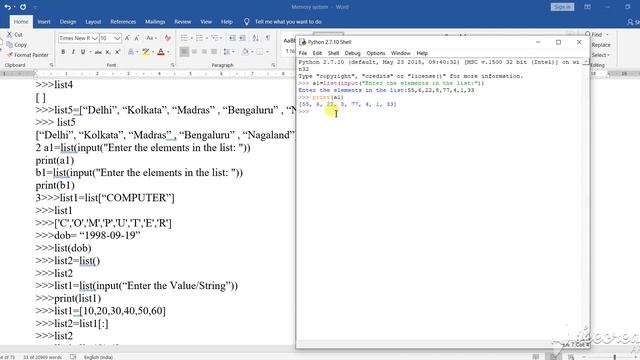Image resolution: width=640 pixels, height=360 pixels.
Task: Open the Options menu in Python Shell
Action: 376,53
